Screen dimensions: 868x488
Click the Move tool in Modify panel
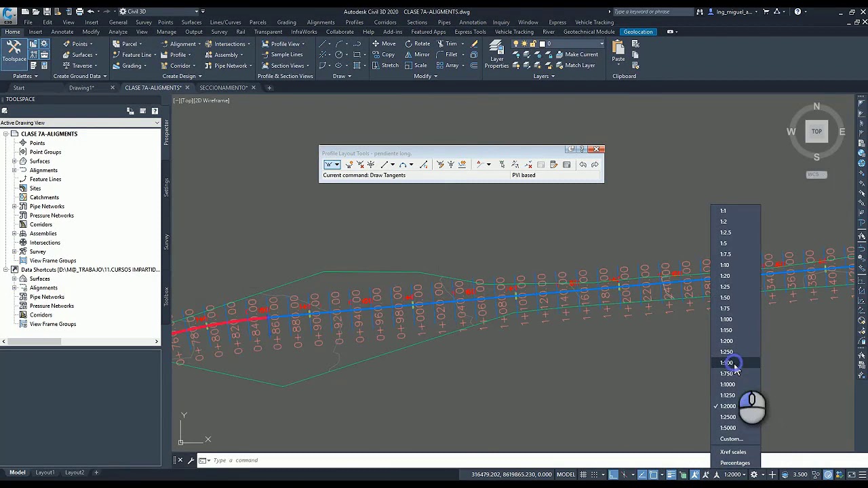(384, 43)
